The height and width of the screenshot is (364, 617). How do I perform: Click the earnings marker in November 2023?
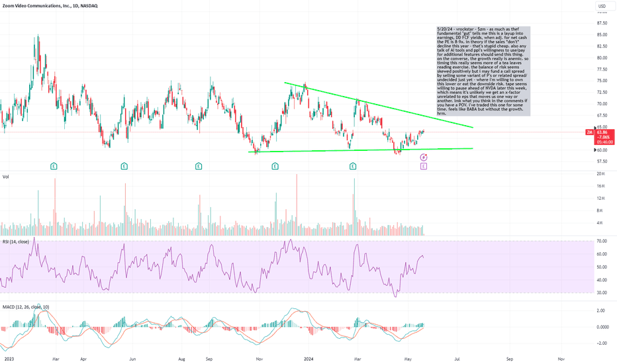275,166
